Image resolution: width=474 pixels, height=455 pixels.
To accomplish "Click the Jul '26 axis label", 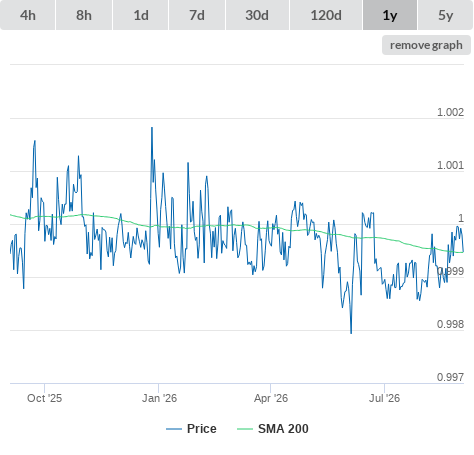I will 384,398.
